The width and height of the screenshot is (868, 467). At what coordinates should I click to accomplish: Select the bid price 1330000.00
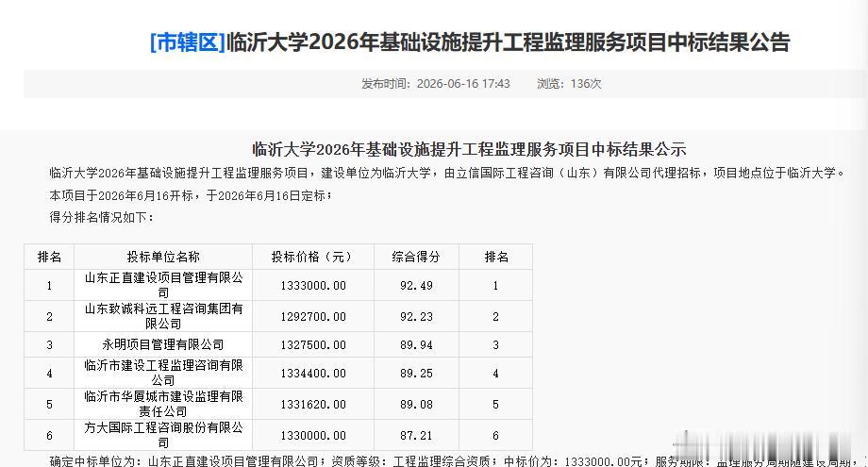pyautogui.click(x=313, y=436)
